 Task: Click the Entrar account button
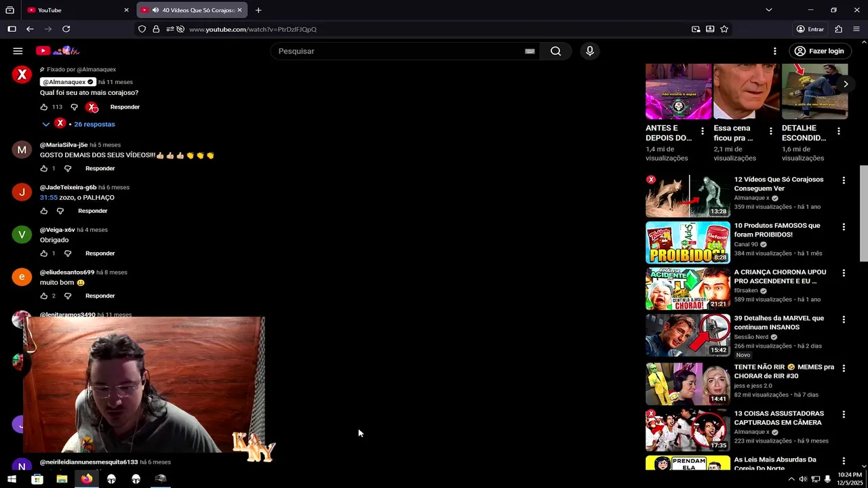(810, 29)
